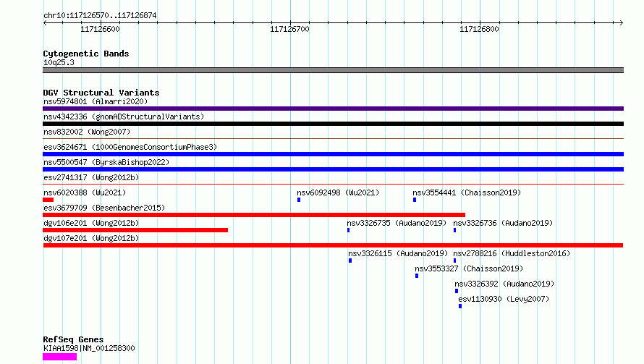The height and width of the screenshot is (364, 644).
Task: Open the nsv3553327 (Chaisson2019) label
Action: [x=469, y=268]
